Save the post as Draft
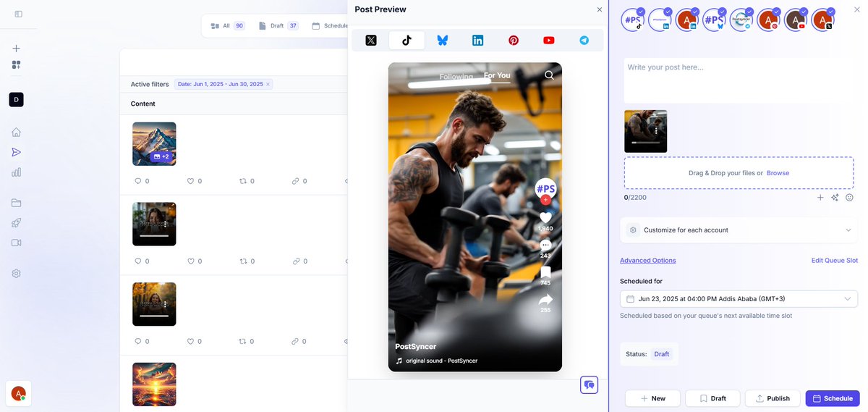 click(x=712, y=398)
